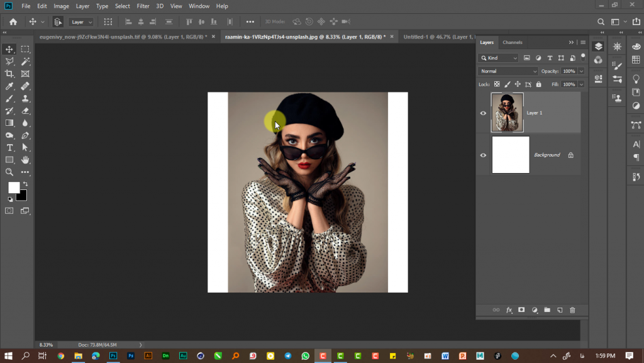Viewport: 644px width, 363px height.
Task: Select the Eyedropper tool
Action: pyautogui.click(x=9, y=86)
